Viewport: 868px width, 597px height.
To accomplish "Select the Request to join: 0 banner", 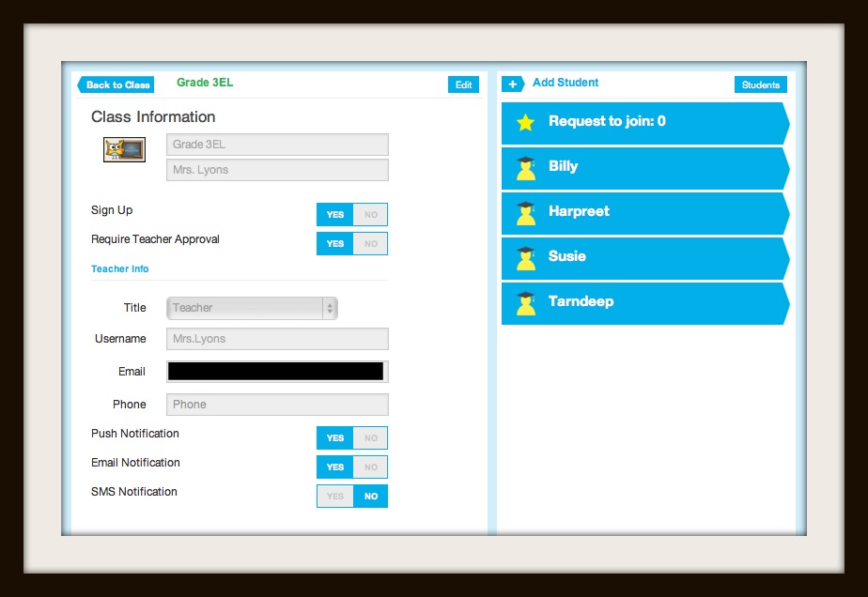I will (644, 121).
